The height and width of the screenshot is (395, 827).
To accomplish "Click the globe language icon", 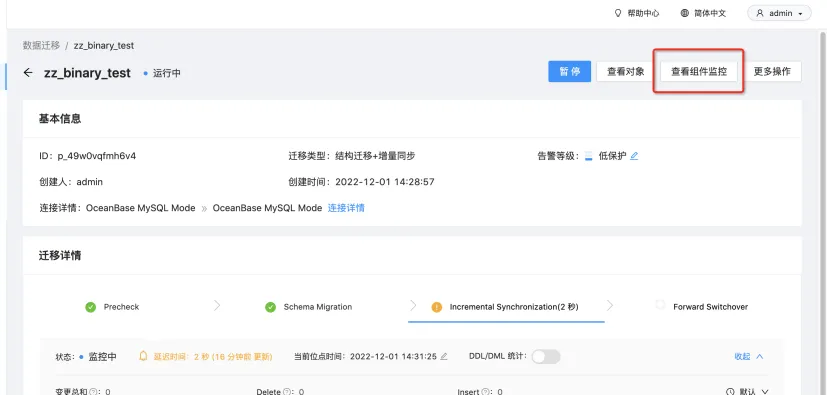I will pyautogui.click(x=685, y=13).
